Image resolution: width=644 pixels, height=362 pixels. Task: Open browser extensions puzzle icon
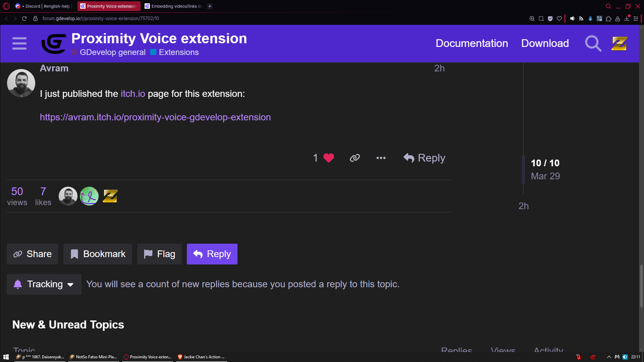(x=608, y=19)
